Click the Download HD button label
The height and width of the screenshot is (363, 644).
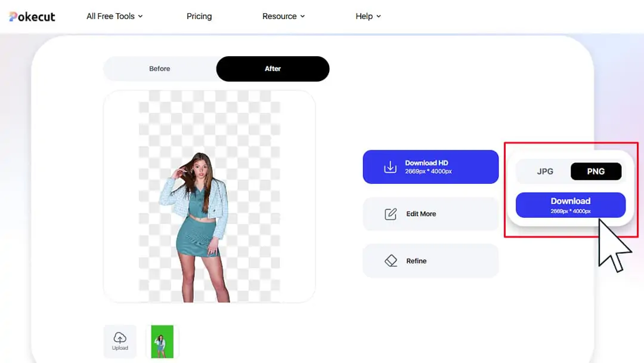pos(426,163)
